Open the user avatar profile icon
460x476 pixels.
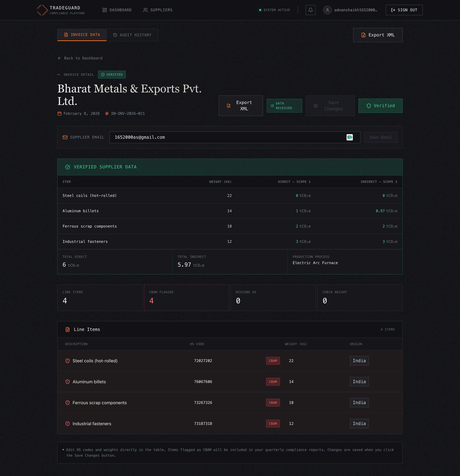[327, 10]
